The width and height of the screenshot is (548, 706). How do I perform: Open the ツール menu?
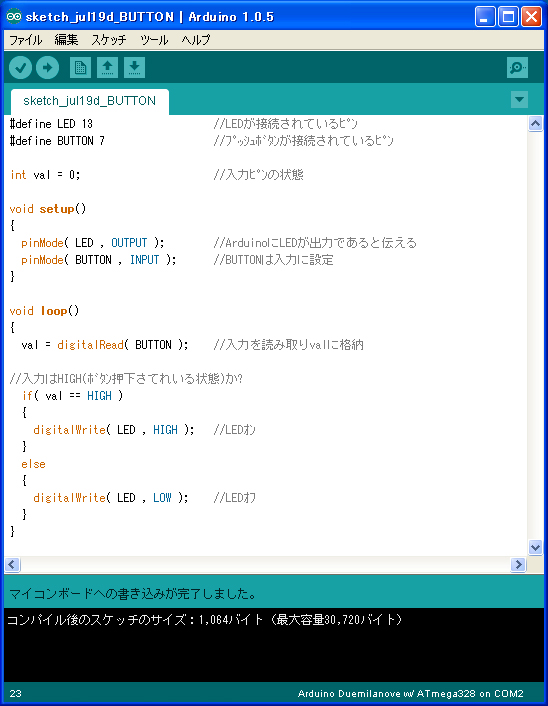click(x=154, y=40)
